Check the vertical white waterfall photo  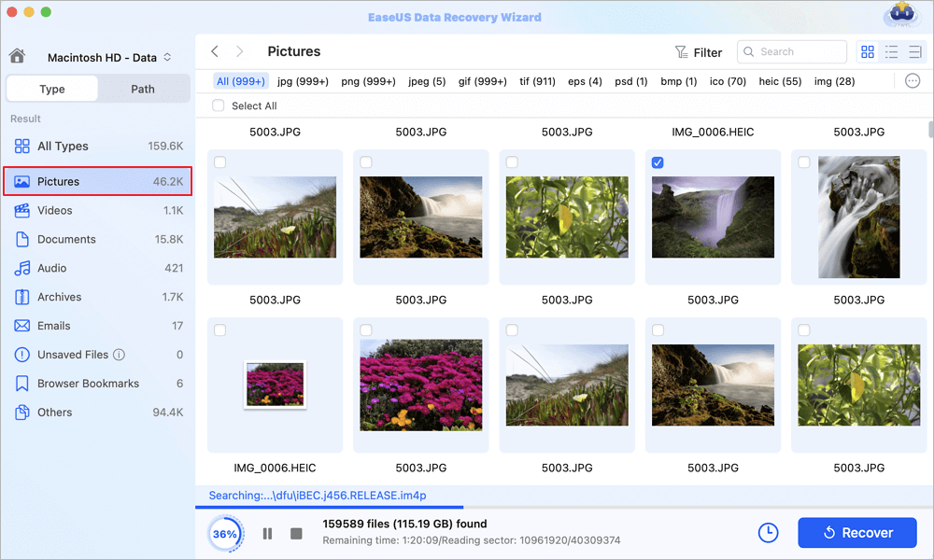tap(803, 161)
